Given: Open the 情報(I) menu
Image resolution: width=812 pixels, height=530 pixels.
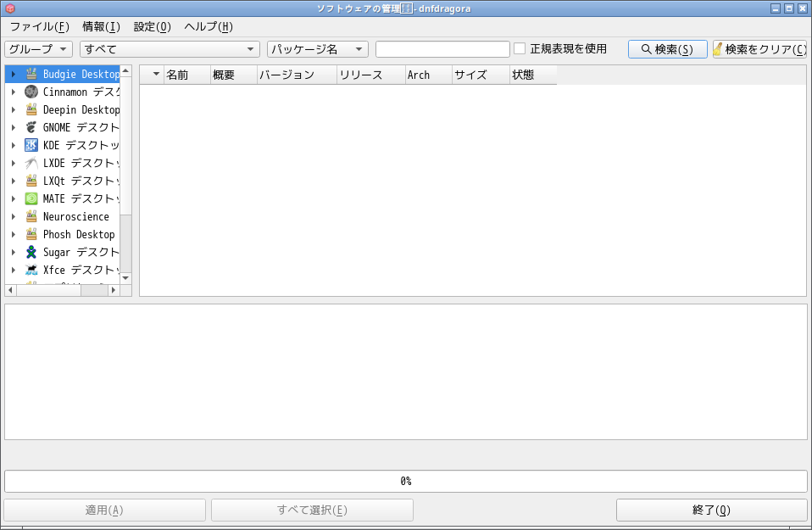Looking at the screenshot, I should tap(101, 26).
